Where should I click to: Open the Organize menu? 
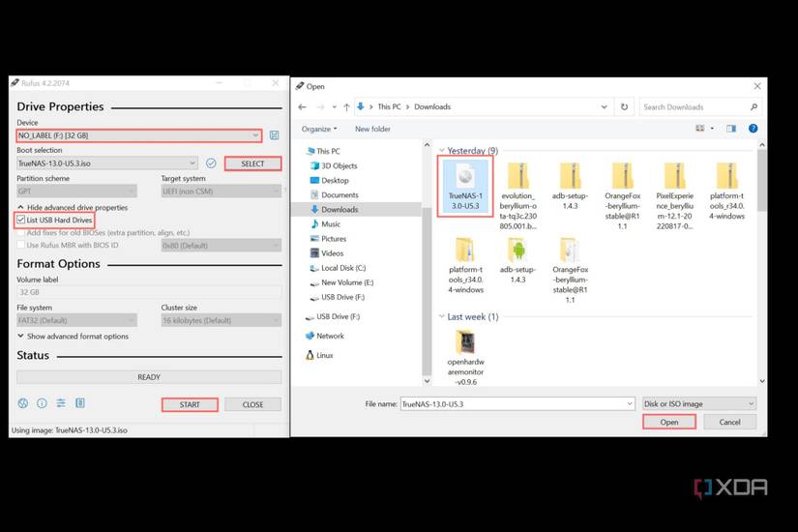tap(319, 129)
